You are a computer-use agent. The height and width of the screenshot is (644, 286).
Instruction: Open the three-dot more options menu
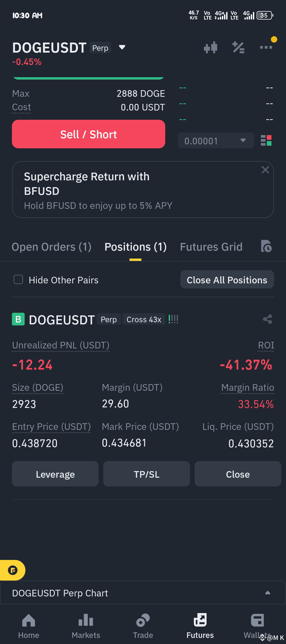266,47
